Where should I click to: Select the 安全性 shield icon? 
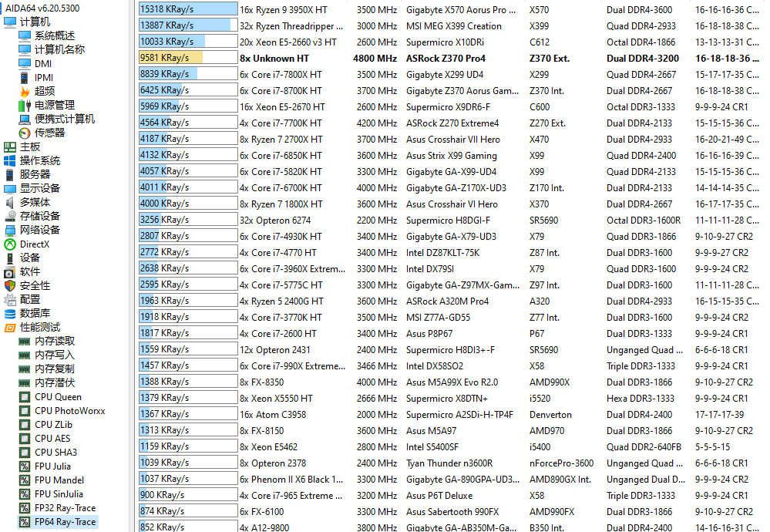coord(10,285)
